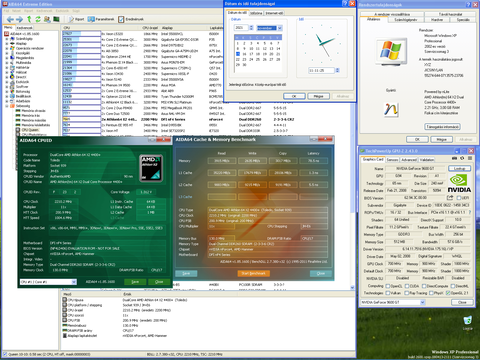Image resolution: width=480 pixels, height=360 pixels.
Task: Toggle the OpenCL checkbox in GPU-Z
Action: pos(388,286)
